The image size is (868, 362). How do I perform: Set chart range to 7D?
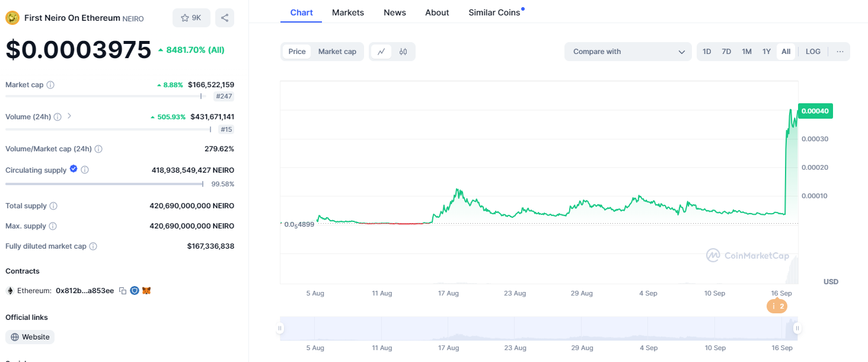tap(726, 52)
